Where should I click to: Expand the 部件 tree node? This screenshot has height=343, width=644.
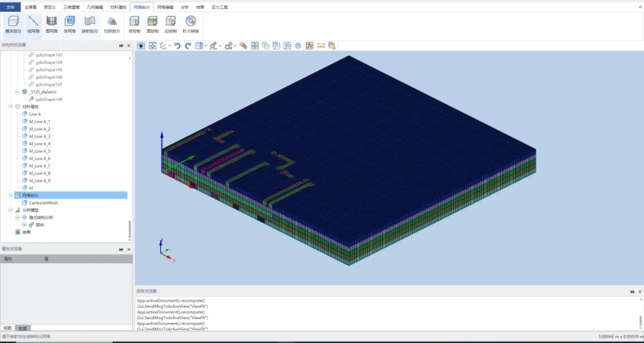click(x=24, y=225)
